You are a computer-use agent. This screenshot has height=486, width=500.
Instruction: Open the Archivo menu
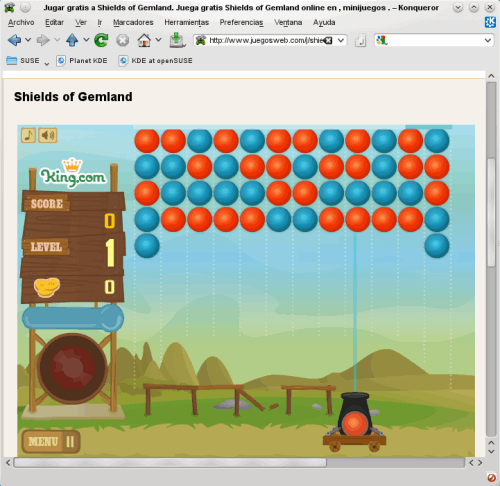(x=21, y=22)
